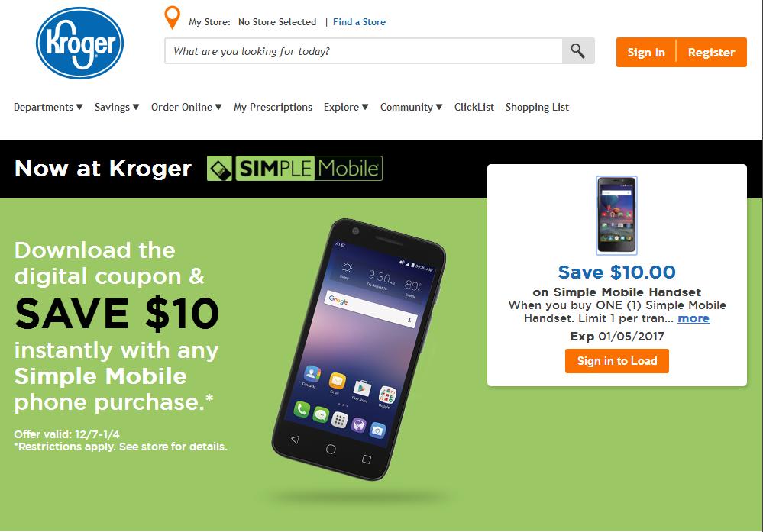
Task: Click the large tilted phone image
Action: pos(358,349)
